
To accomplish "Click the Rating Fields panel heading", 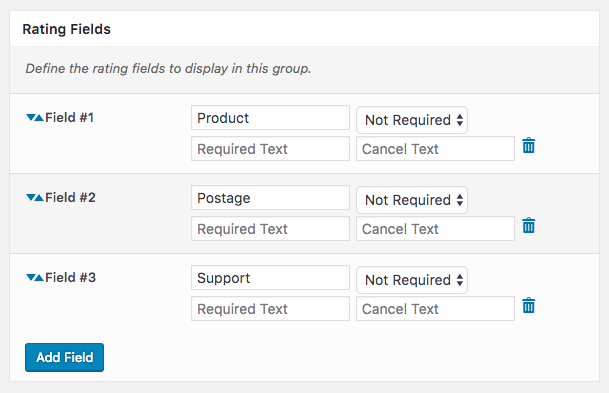I will pos(66,29).
